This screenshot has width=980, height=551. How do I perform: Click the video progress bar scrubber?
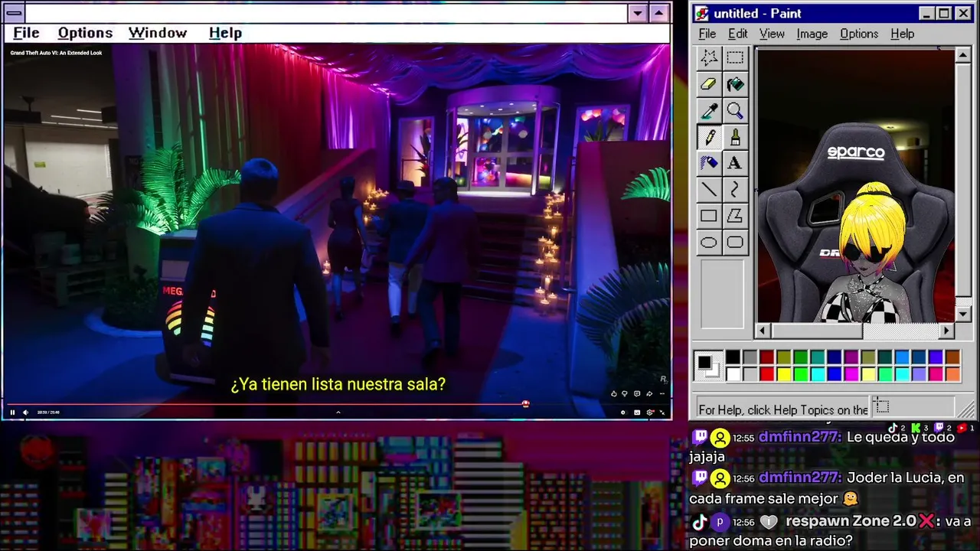coord(525,404)
